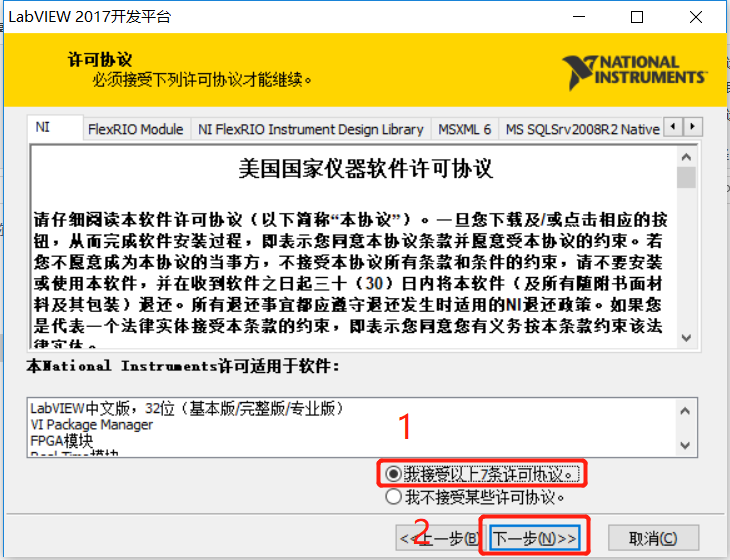Switch to the FlexRIO Module tab

click(x=136, y=129)
